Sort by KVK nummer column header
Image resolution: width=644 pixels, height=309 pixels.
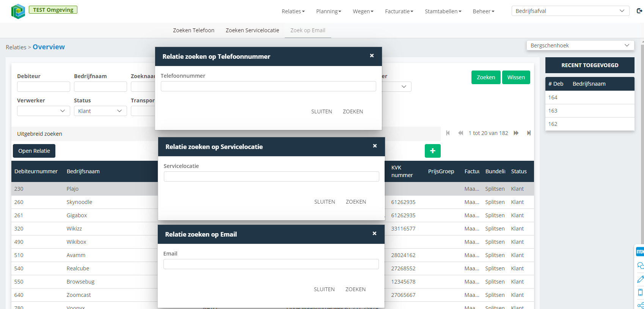click(x=402, y=171)
